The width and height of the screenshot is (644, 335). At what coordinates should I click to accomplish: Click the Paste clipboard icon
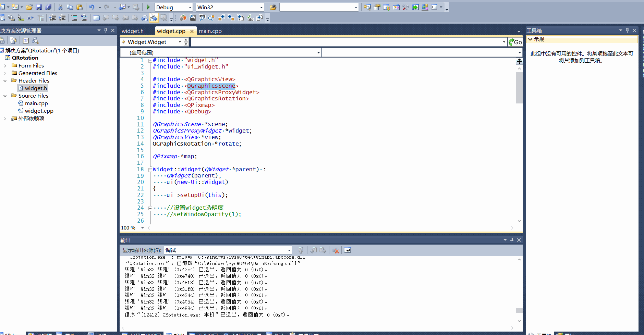pos(80,7)
